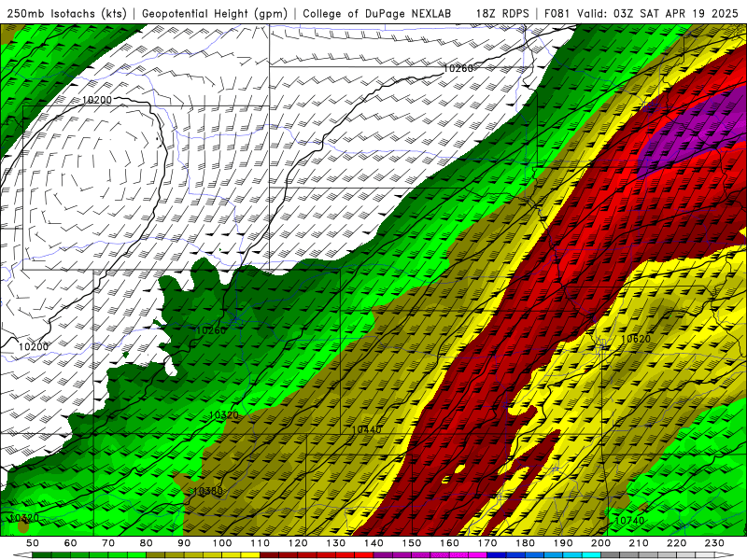Click the 10200 contour label near the left edge
This screenshot has height=560, width=747.
click(34, 346)
